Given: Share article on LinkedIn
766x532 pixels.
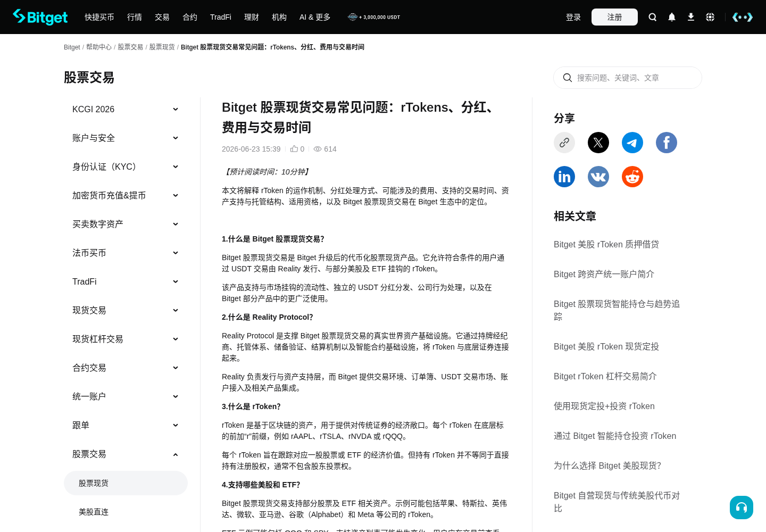Looking at the screenshot, I should pyautogui.click(x=564, y=177).
